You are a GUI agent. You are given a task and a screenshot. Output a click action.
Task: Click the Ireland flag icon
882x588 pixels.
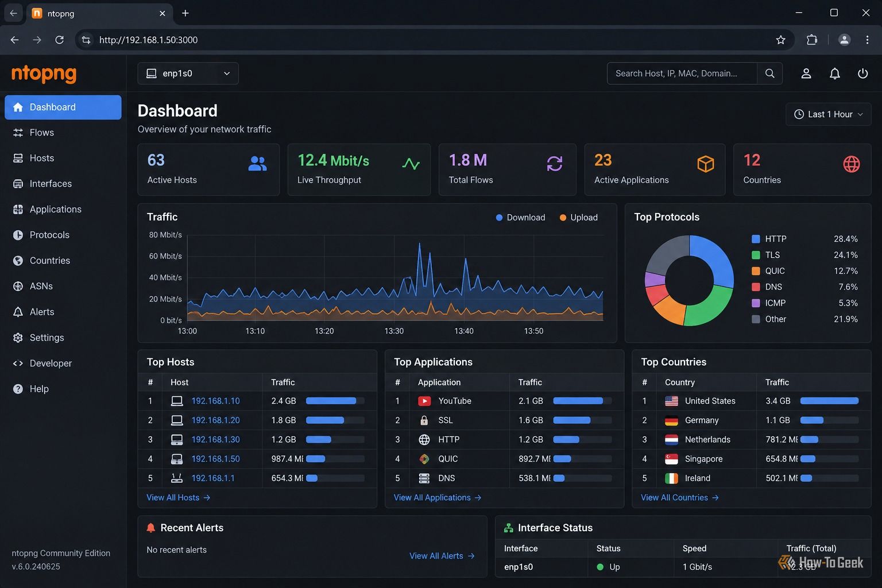(x=671, y=478)
